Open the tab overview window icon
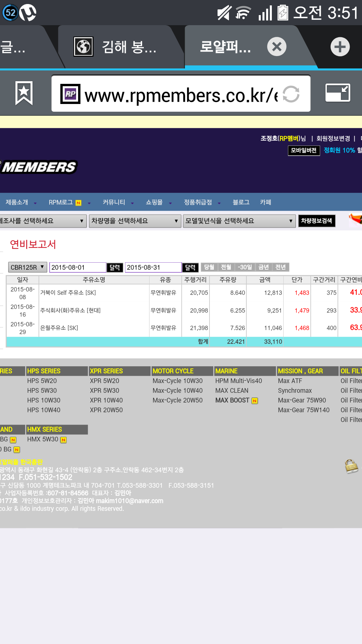Viewport: 362px width, 644px height. tap(338, 93)
